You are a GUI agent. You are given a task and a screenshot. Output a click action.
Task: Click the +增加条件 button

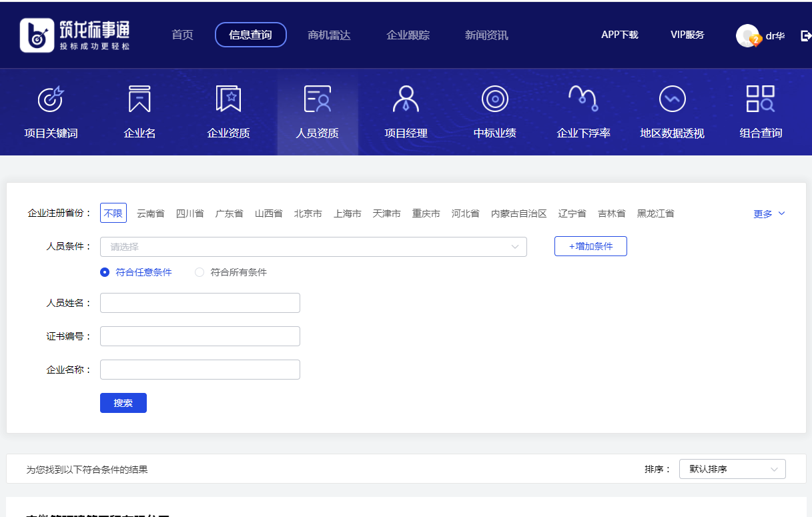[x=590, y=246]
